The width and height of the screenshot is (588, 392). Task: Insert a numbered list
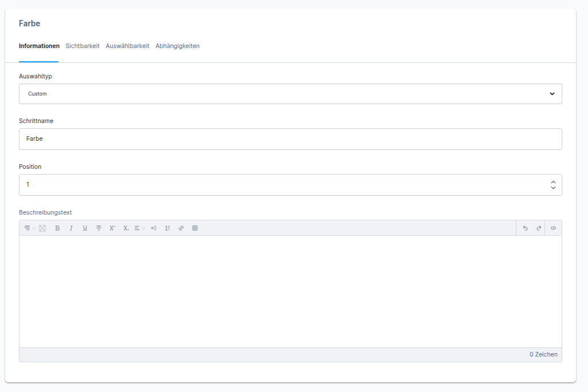(167, 228)
